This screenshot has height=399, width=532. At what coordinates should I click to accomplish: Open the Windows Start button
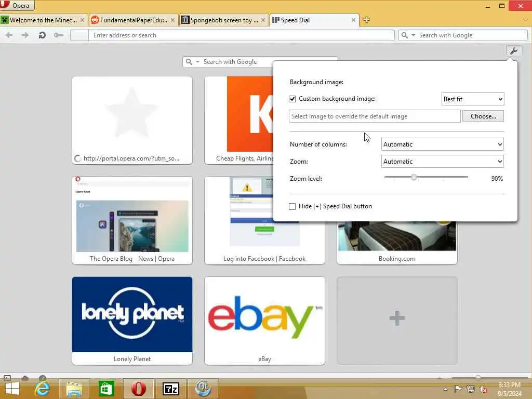(12, 389)
